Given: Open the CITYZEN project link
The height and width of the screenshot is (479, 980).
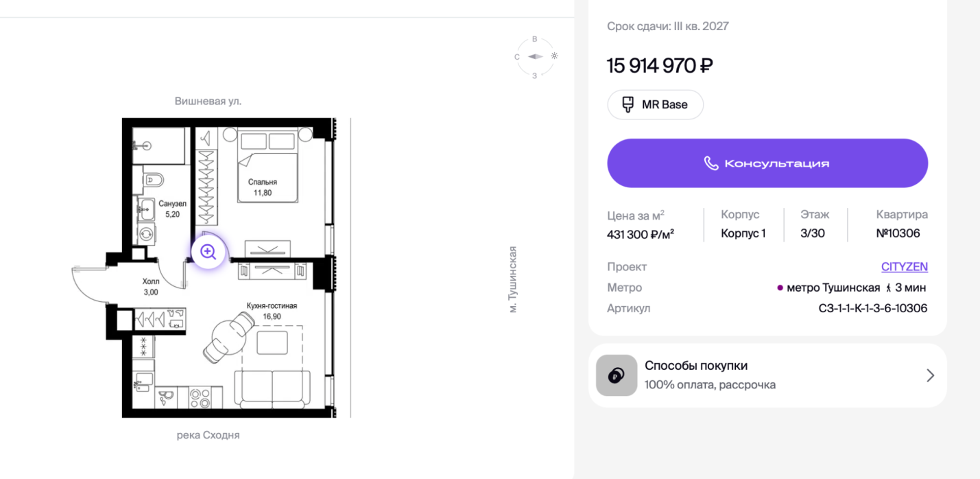Looking at the screenshot, I should click(x=905, y=267).
